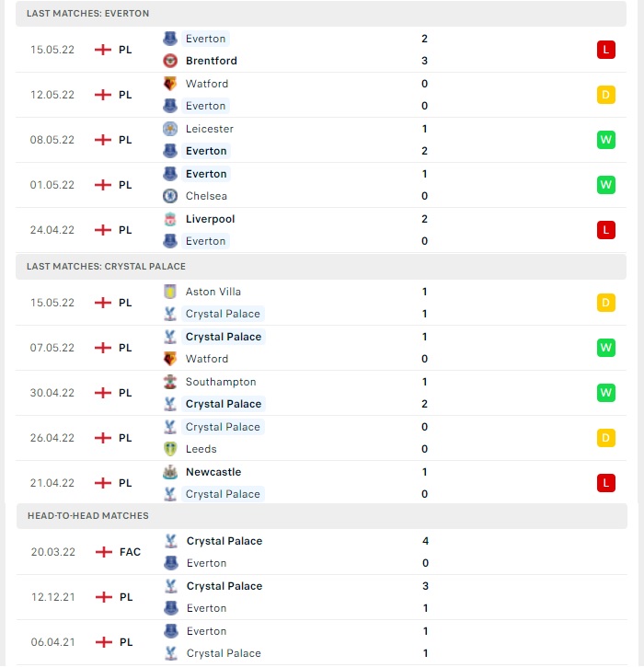Open the Brentford team link
644x667 pixels.
pyautogui.click(x=212, y=61)
